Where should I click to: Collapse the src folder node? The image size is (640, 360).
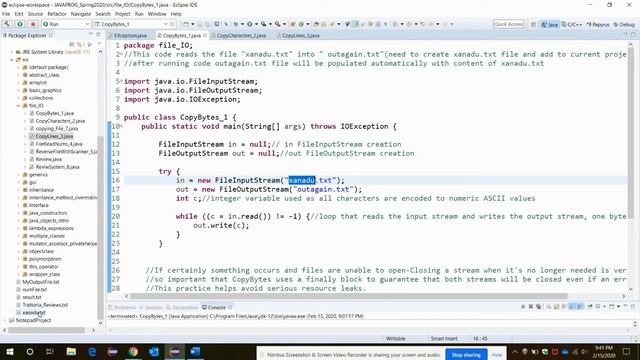pos(12,60)
